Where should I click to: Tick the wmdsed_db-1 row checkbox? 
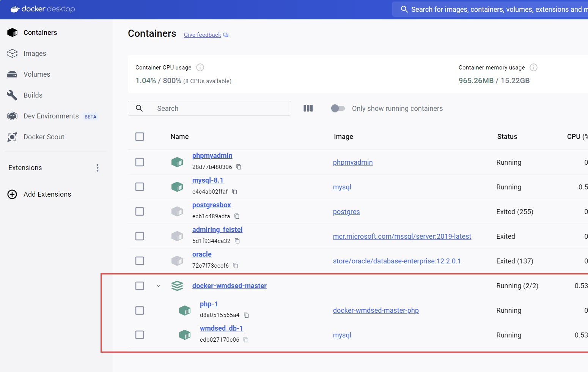[x=140, y=335]
